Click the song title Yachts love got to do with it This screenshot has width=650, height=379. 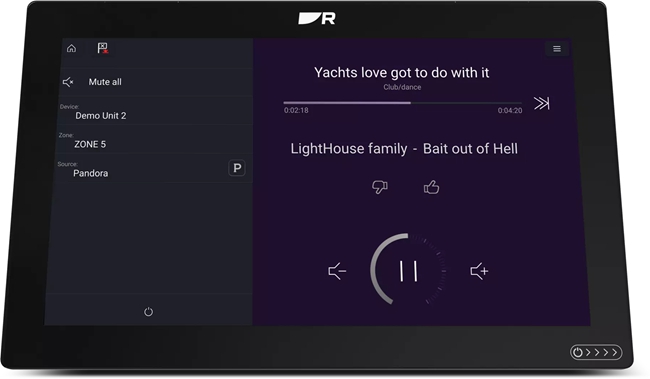click(x=401, y=73)
